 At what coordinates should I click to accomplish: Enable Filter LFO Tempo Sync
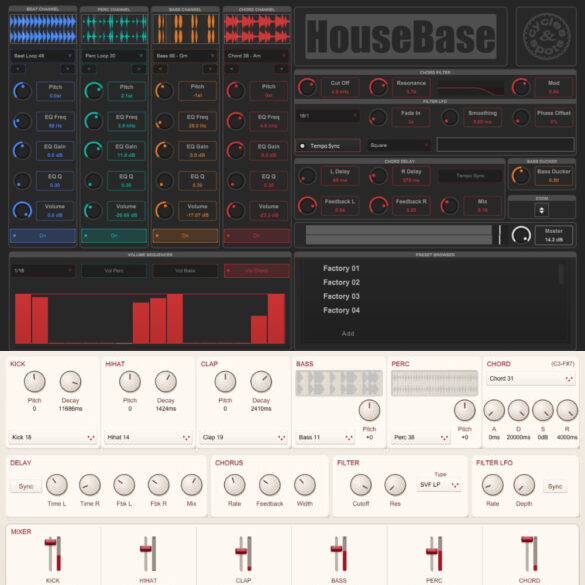pos(328,146)
